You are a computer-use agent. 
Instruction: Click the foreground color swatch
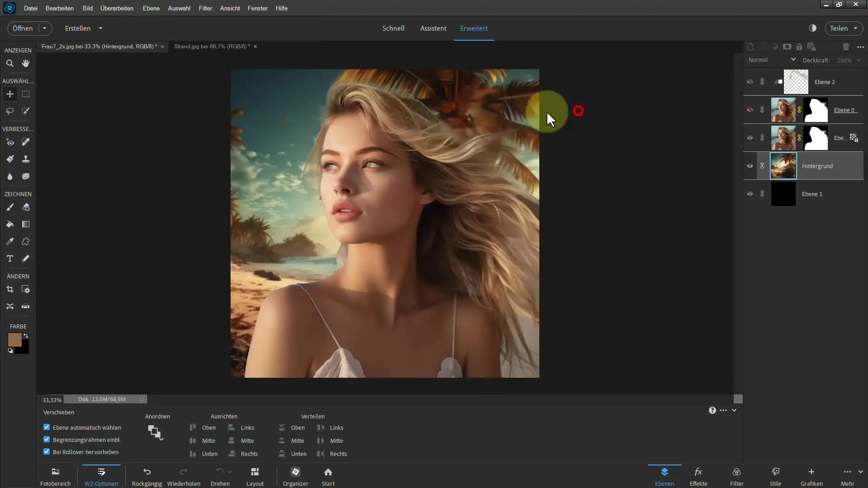(14, 340)
